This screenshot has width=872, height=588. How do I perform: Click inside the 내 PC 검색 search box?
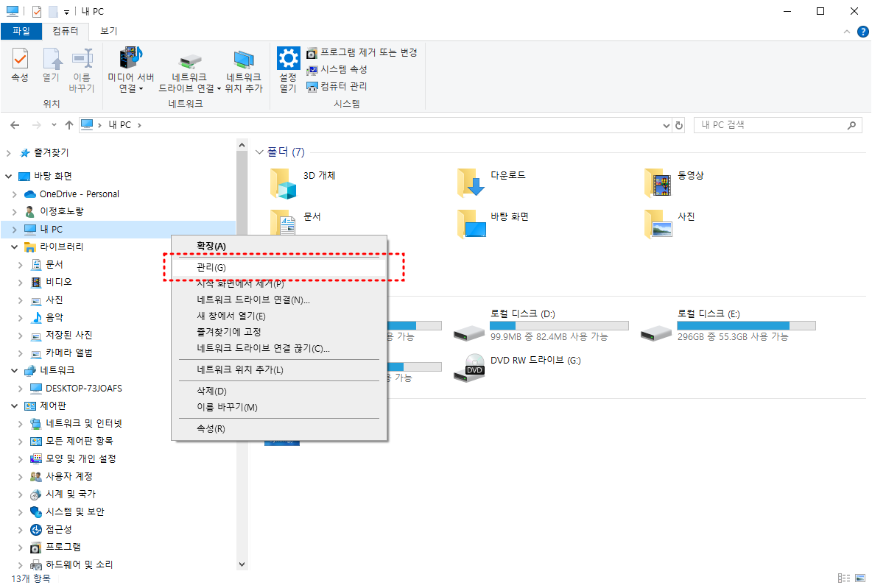[773, 124]
